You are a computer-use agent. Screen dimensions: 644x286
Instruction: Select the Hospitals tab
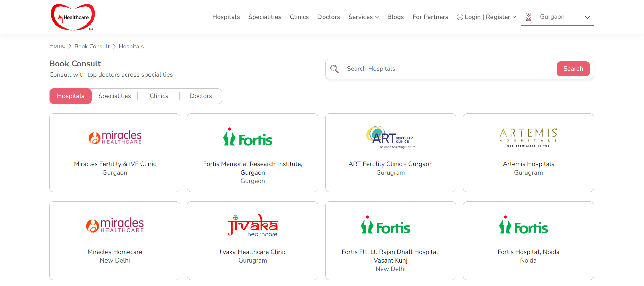coord(71,96)
